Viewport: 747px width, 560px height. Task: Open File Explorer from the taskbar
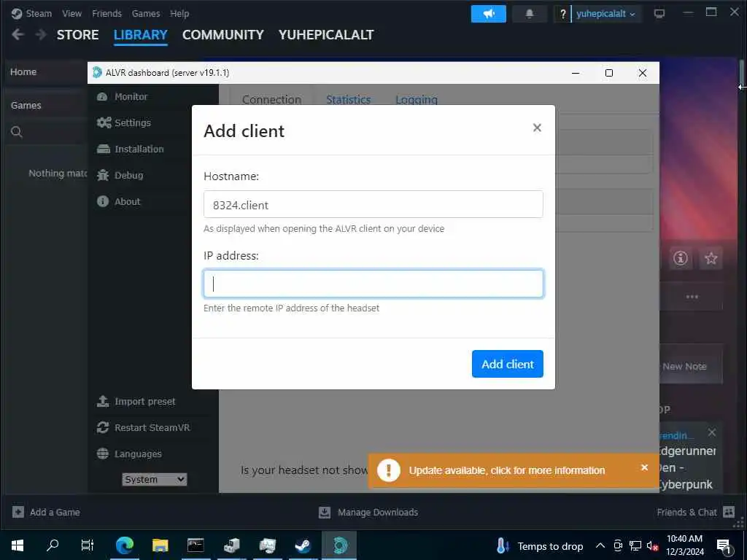(160, 545)
